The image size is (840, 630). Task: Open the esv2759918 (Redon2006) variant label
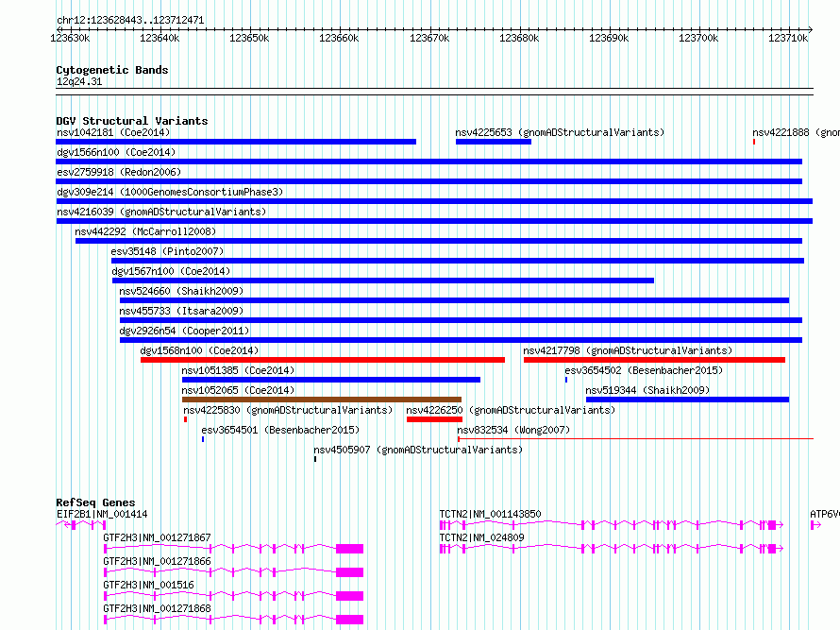[119, 172]
